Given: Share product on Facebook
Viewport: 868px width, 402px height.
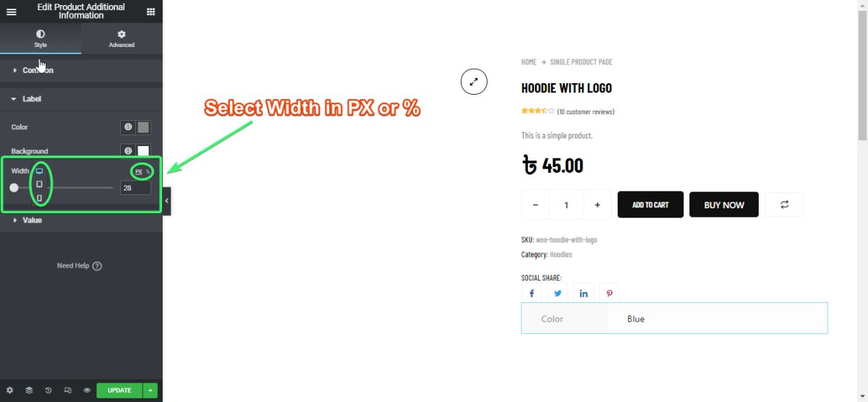Looking at the screenshot, I should click(532, 294).
